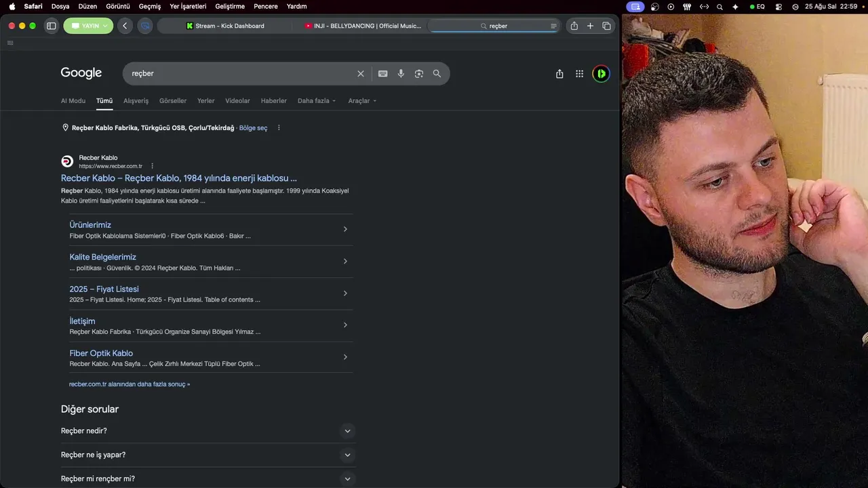868x488 pixels.
Task: Open the Google apps grid
Action: (x=579, y=74)
